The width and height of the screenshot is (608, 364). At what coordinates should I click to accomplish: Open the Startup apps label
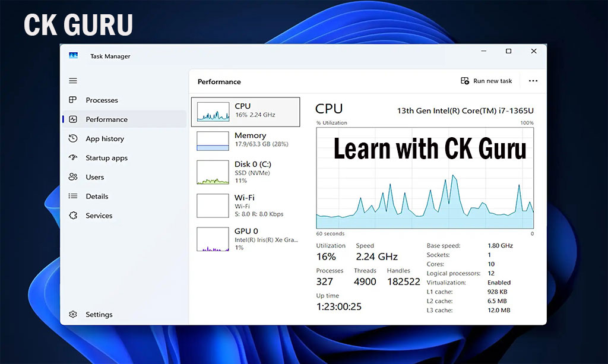[x=107, y=158]
